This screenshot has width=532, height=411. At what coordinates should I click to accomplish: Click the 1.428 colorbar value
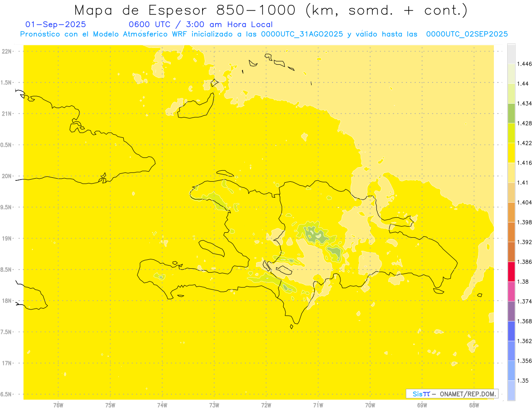pos(524,123)
